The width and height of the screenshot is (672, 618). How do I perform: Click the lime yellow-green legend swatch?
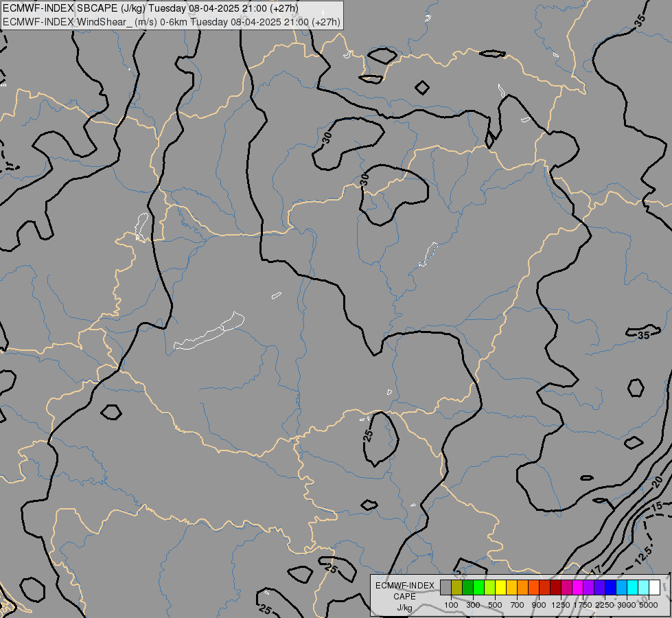[x=489, y=587]
